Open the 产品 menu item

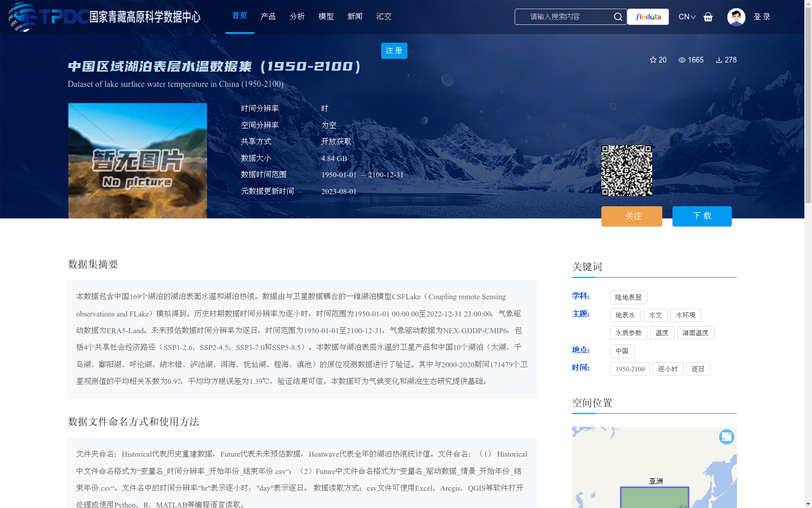pos(268,17)
